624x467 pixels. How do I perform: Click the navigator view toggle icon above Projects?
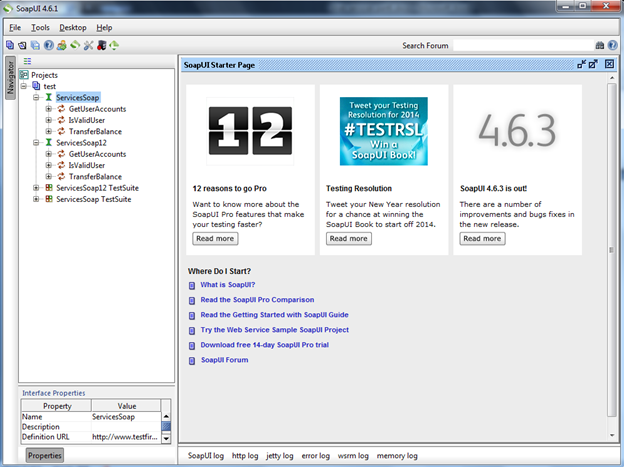28,62
